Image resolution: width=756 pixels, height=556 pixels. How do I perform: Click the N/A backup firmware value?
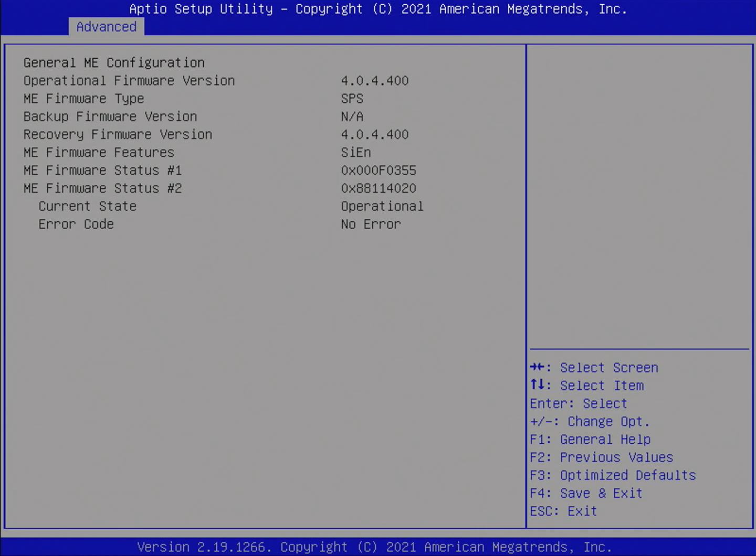pyautogui.click(x=352, y=116)
